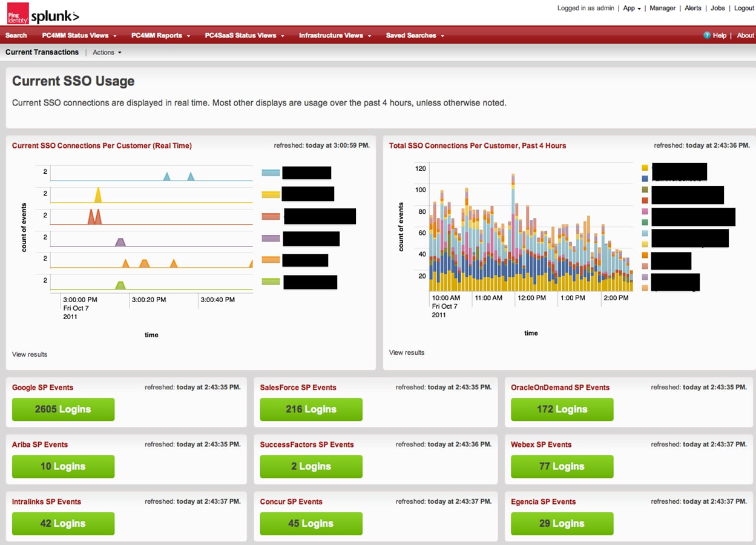Expand the Saved Searches menu
The width and height of the screenshot is (756, 545).
pyautogui.click(x=415, y=36)
